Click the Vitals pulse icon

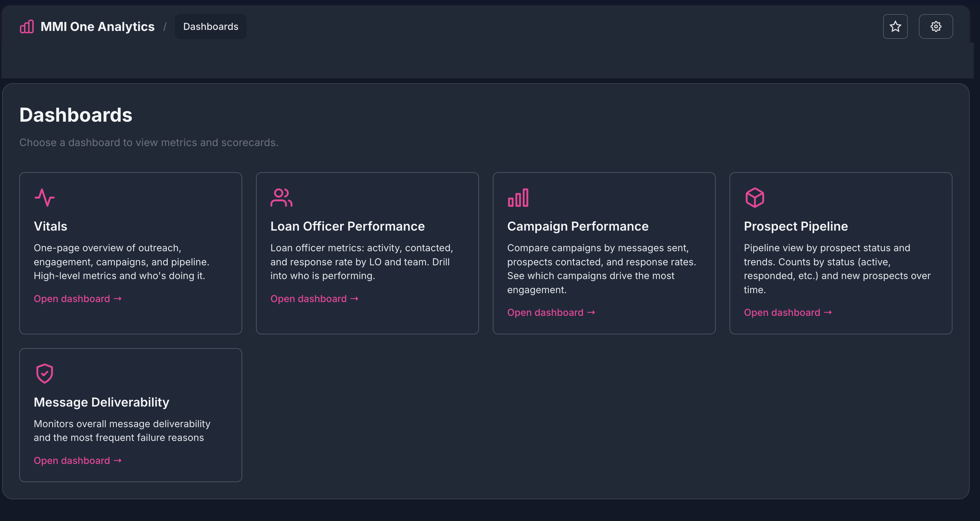(x=45, y=198)
